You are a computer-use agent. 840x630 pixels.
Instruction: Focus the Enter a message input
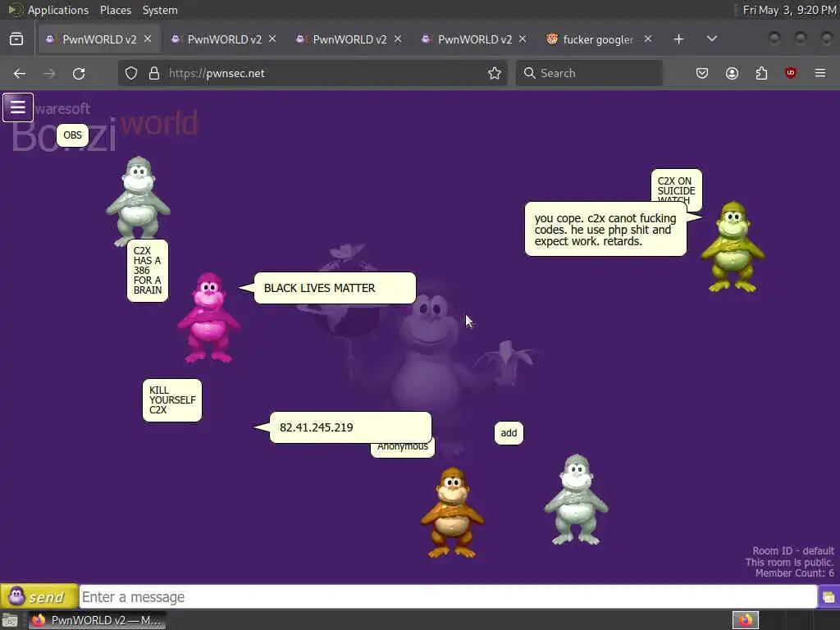(x=448, y=596)
